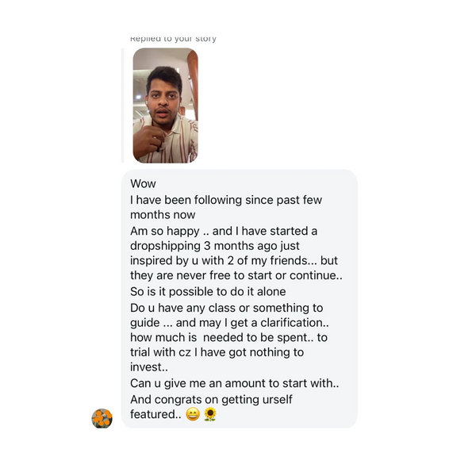476x476 pixels.
Task: Click the sunflower emoji in message
Action: tap(210, 414)
